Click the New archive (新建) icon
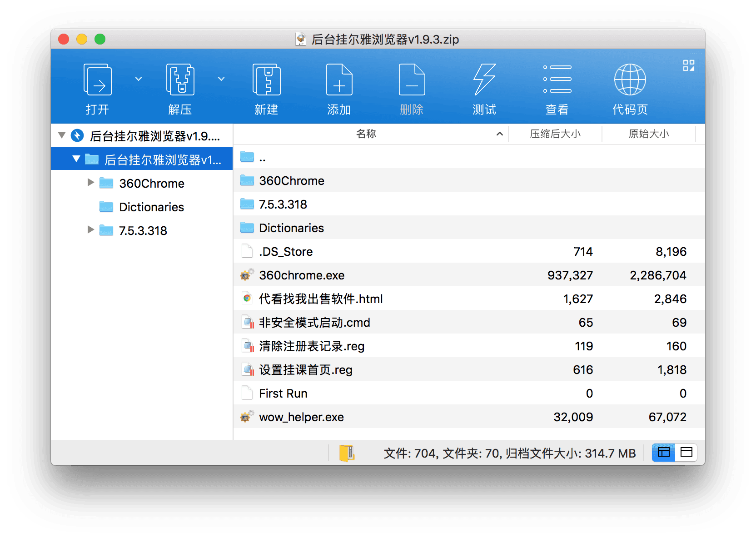The image size is (756, 538). pos(266,80)
